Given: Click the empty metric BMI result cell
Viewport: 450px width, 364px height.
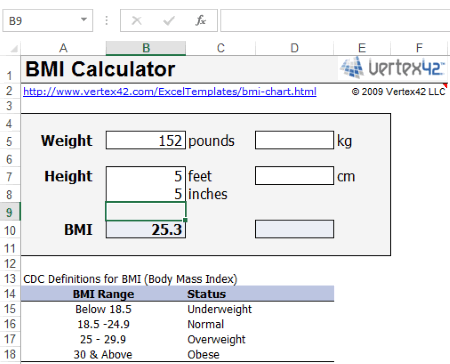Looking at the screenshot, I should click(x=294, y=229).
